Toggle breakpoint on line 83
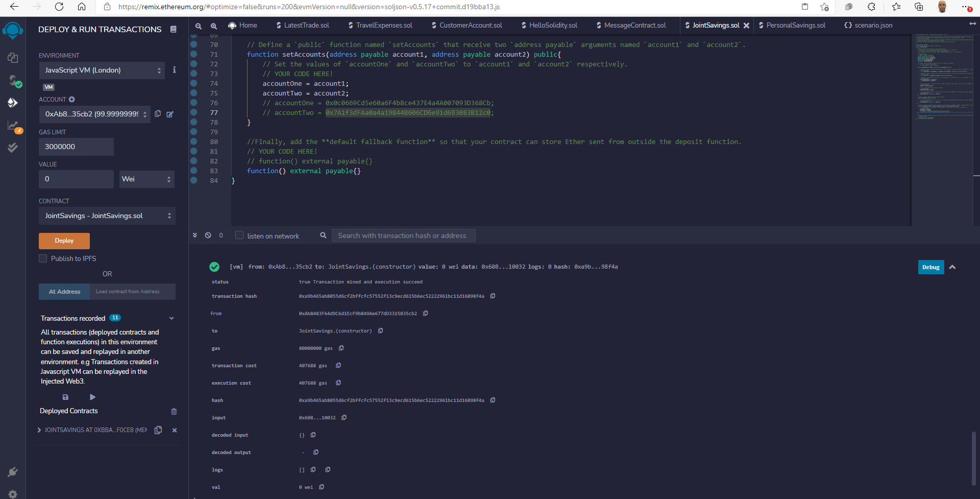Viewport: 980px width, 499px height. pos(194,171)
